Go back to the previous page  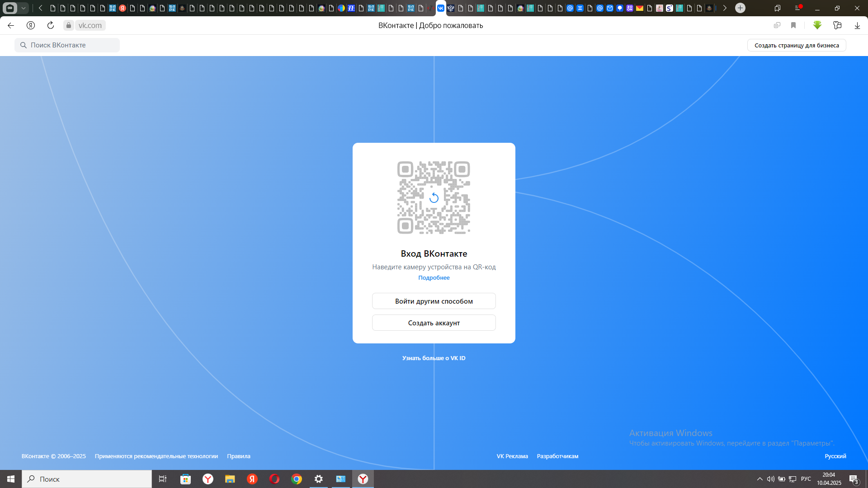[x=11, y=25]
